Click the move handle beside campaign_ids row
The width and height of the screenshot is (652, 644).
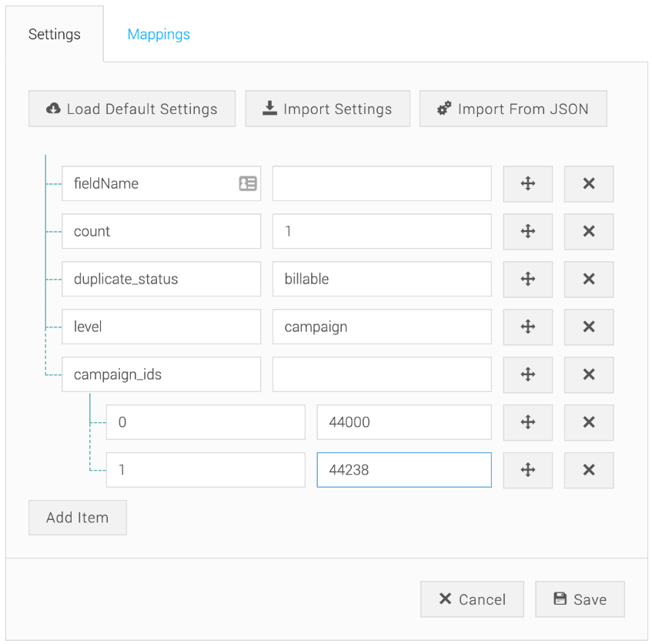(x=527, y=374)
